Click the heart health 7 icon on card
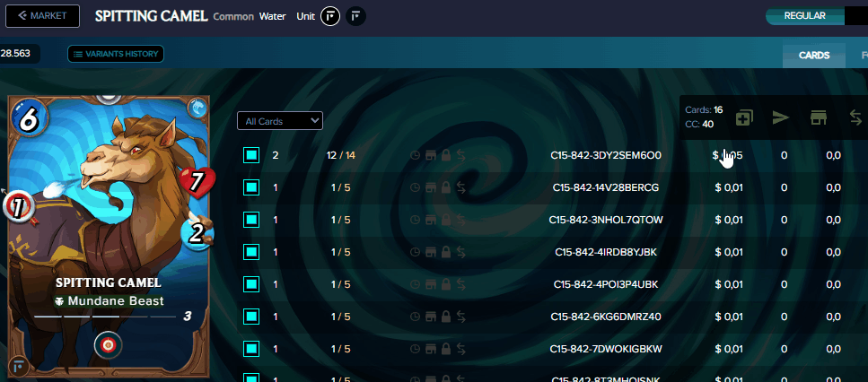The width and height of the screenshot is (868, 382). pos(197,183)
